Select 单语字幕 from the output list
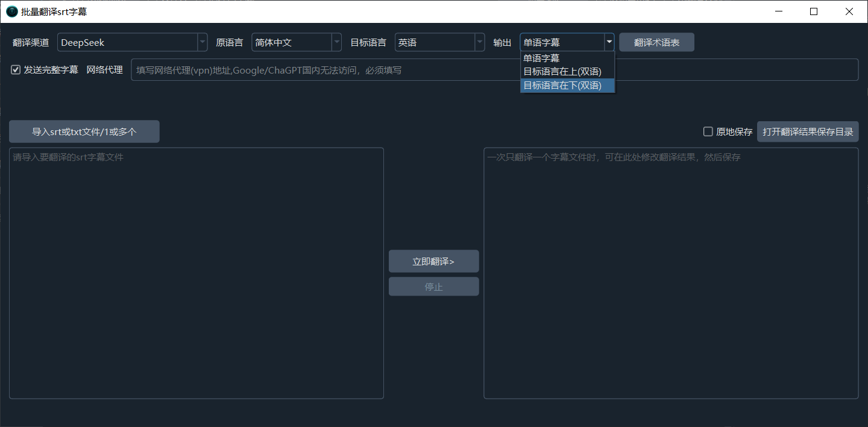 [x=539, y=58]
